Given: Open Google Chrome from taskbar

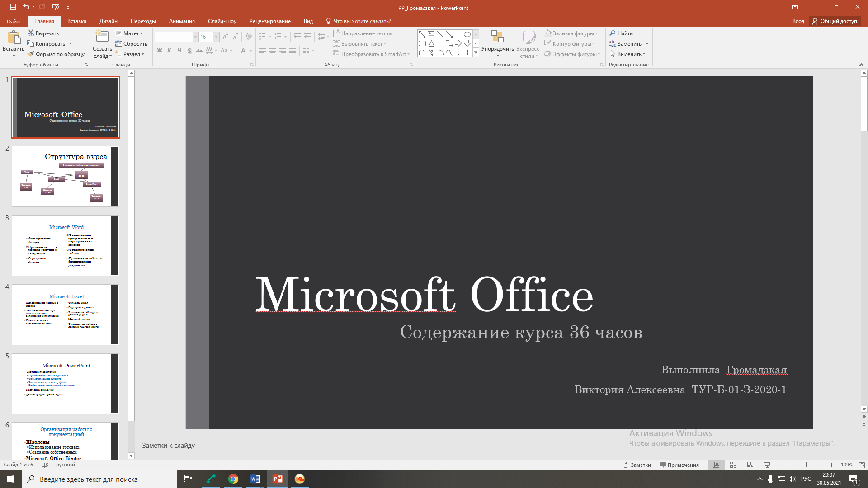Looking at the screenshot, I should coord(233,479).
